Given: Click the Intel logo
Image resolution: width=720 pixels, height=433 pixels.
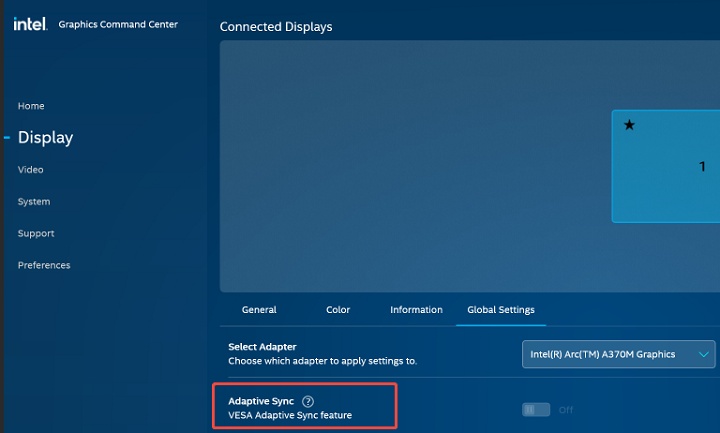Looking at the screenshot, I should (30, 24).
